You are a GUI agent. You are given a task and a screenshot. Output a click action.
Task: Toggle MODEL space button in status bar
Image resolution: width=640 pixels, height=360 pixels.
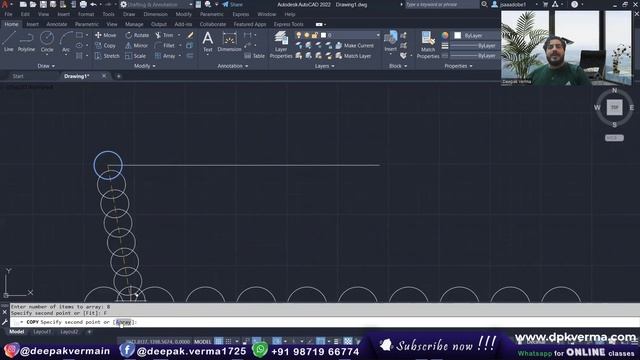(202, 341)
